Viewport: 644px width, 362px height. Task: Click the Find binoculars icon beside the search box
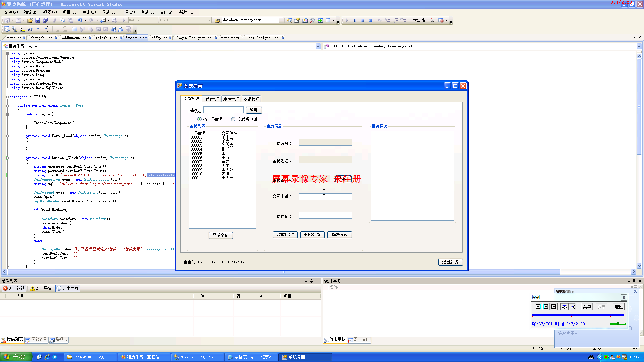coord(217,20)
